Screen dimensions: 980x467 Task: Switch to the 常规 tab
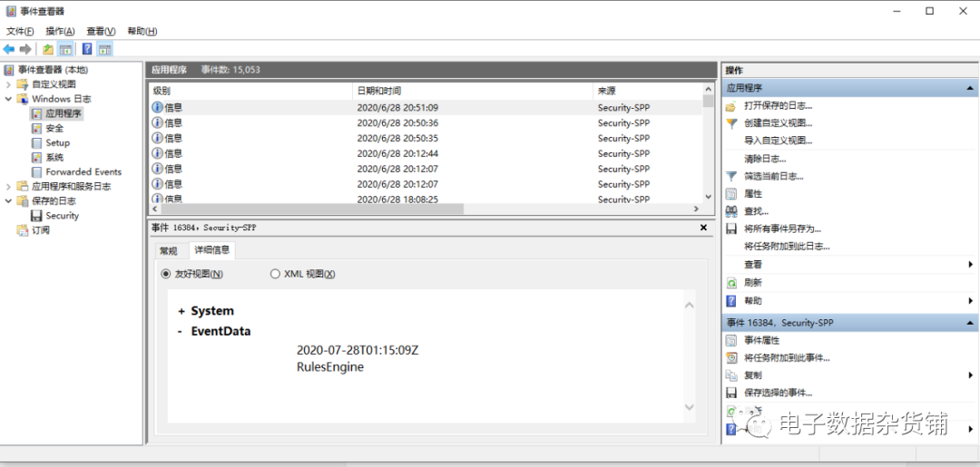coord(169,251)
